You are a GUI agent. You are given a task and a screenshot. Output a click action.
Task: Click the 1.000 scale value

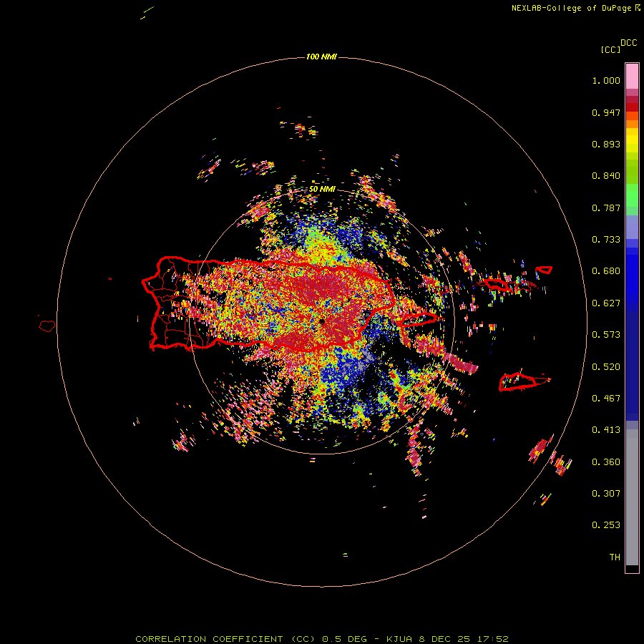tap(606, 80)
